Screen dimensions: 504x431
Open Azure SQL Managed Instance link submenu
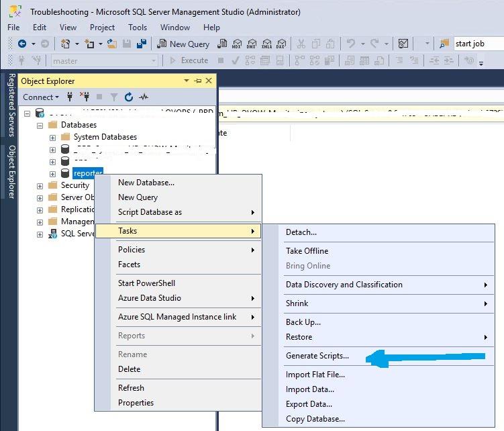point(179,317)
